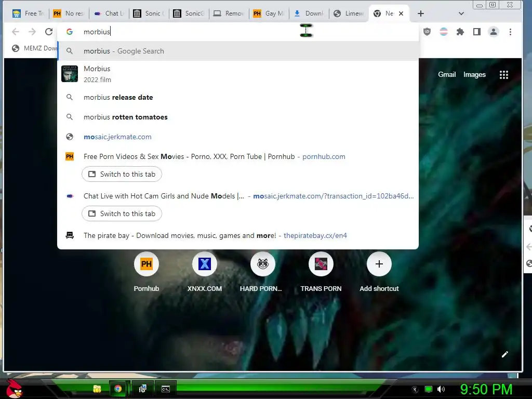Switch to the Free Tr tab
Viewport: 532px width, 399px height.
28,14
